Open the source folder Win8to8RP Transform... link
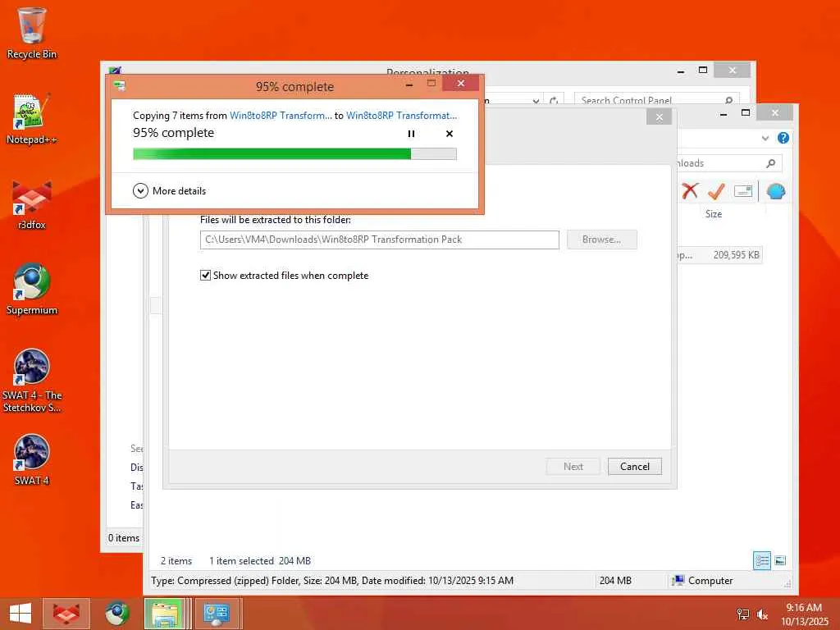 click(x=281, y=115)
